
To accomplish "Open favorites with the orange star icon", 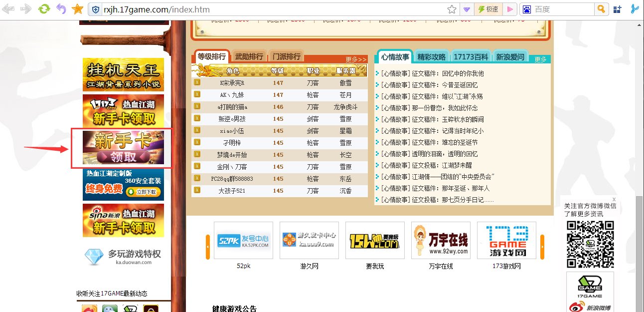I will pos(77,8).
